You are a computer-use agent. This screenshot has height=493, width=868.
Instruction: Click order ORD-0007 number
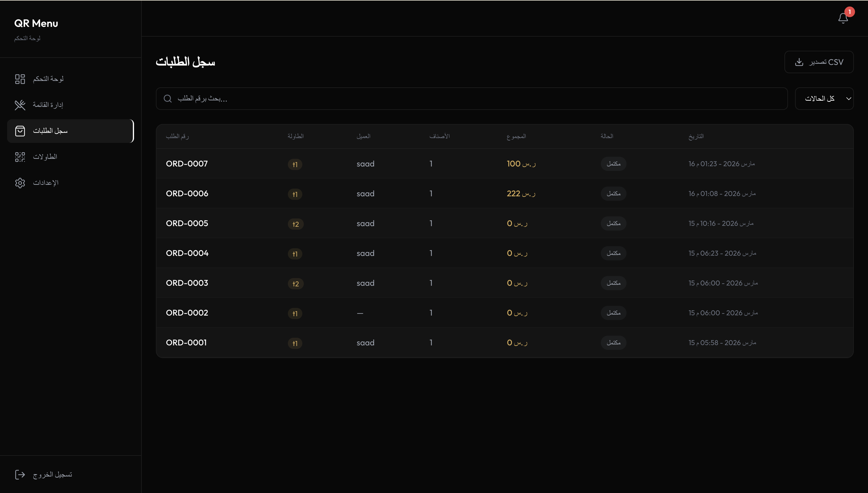pyautogui.click(x=187, y=164)
